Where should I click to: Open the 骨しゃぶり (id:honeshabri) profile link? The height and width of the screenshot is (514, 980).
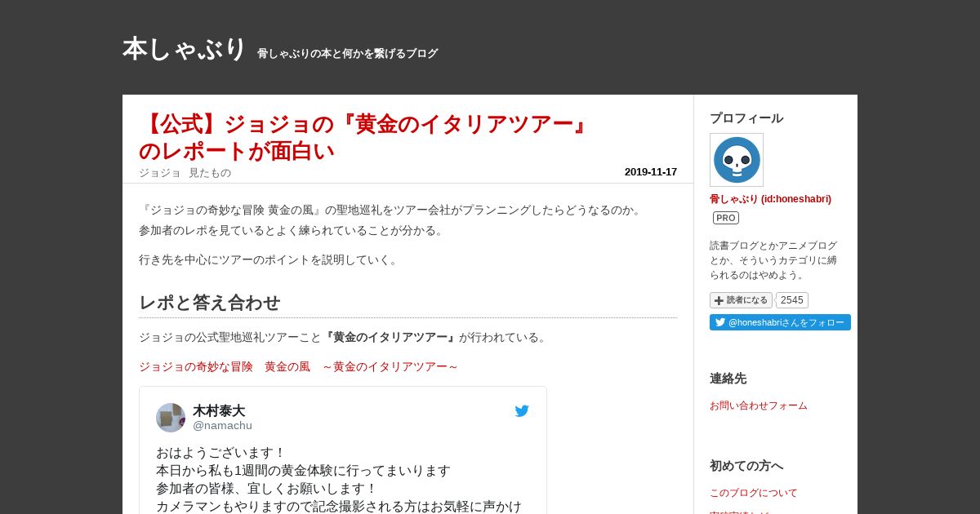770,199
